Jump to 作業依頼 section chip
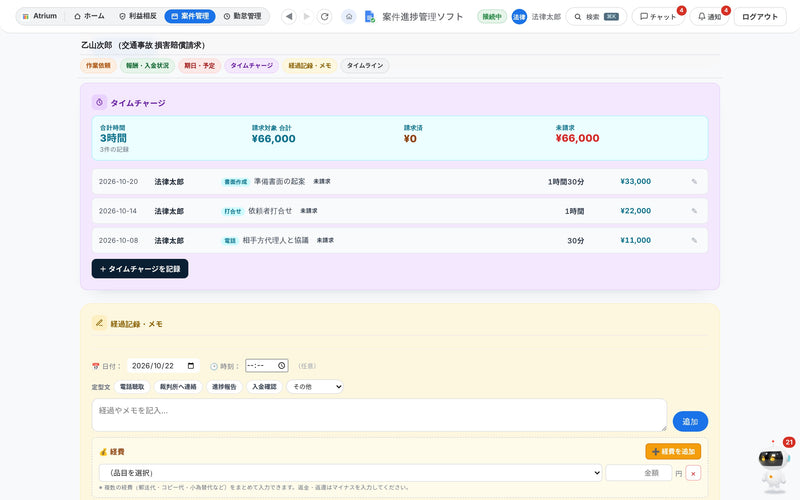The height and width of the screenshot is (500, 800). 98,66
